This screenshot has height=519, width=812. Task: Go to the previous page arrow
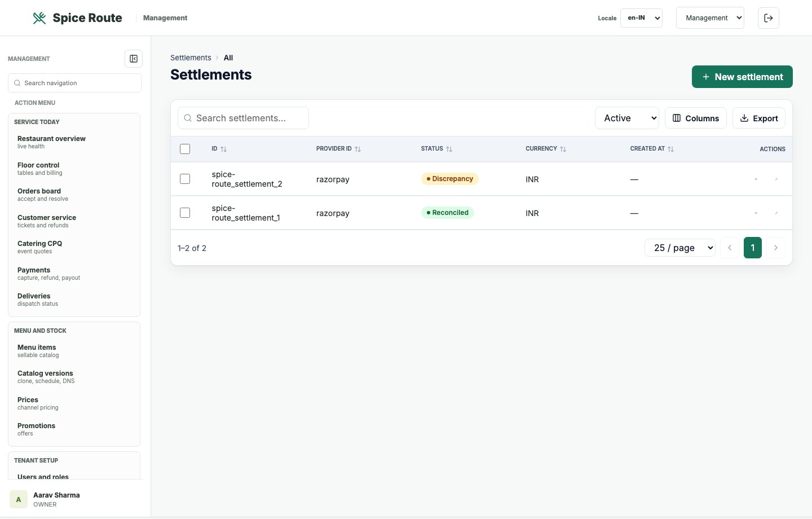[730, 248]
